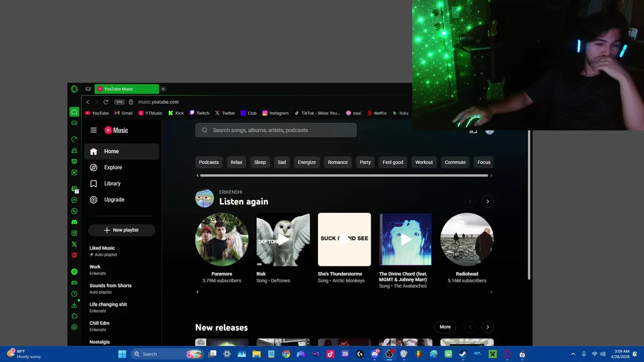Open Chrome from the taskbar
The image size is (644, 362).
286,354
